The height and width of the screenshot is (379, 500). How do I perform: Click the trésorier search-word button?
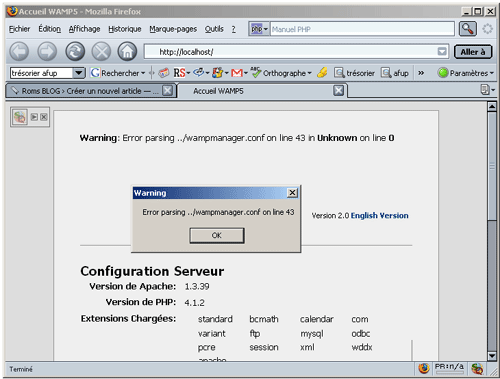coord(355,73)
